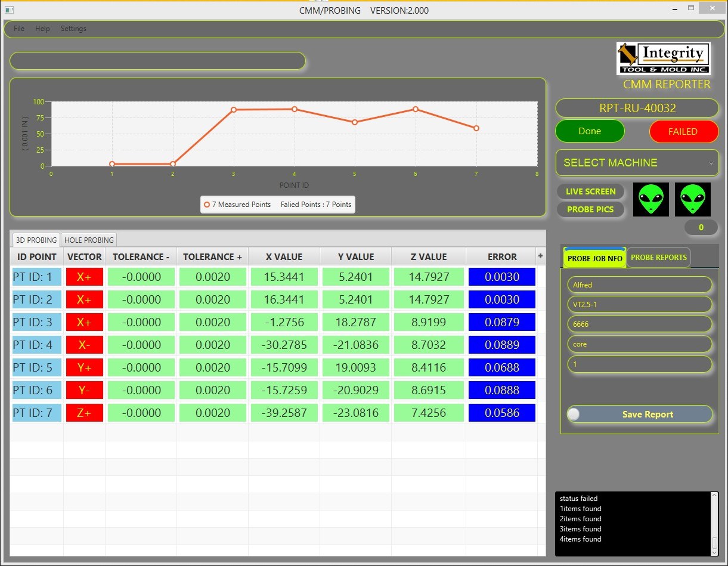Click the X VALUE column header
This screenshot has width=728, height=566.
(x=284, y=256)
